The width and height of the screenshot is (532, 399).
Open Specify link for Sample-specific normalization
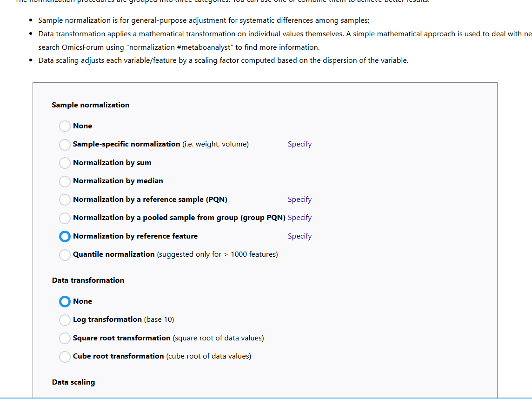click(299, 144)
